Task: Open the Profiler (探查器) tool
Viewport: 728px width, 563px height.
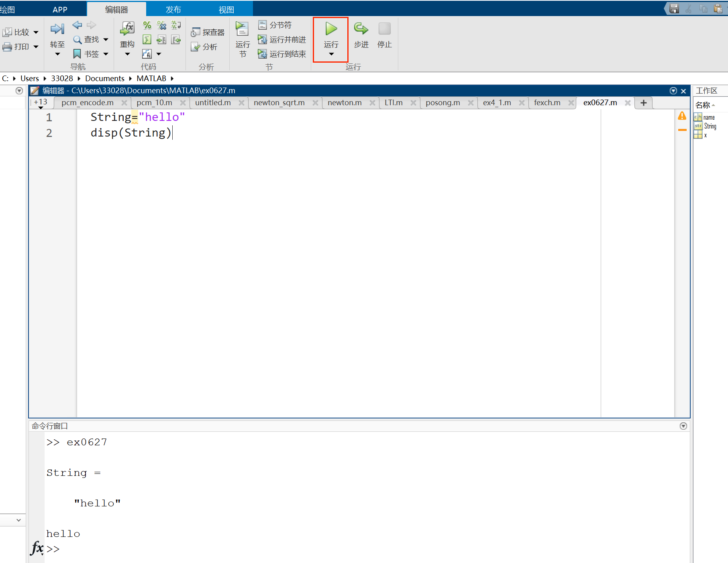Action: pos(208,32)
